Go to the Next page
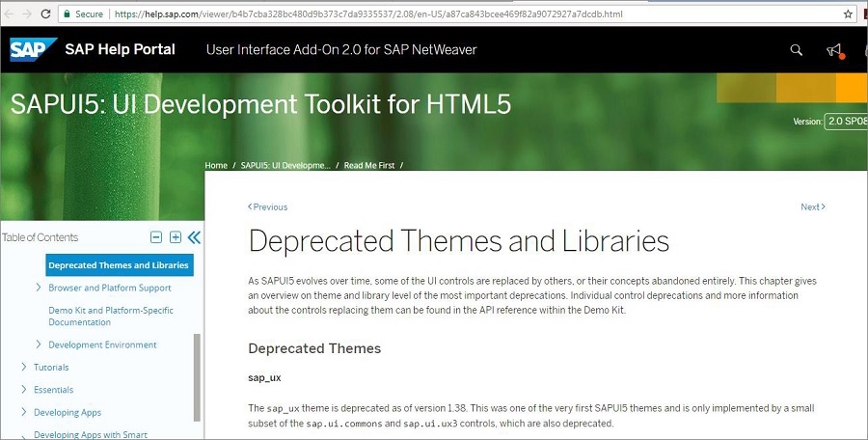This screenshot has height=440, width=868. tap(813, 206)
